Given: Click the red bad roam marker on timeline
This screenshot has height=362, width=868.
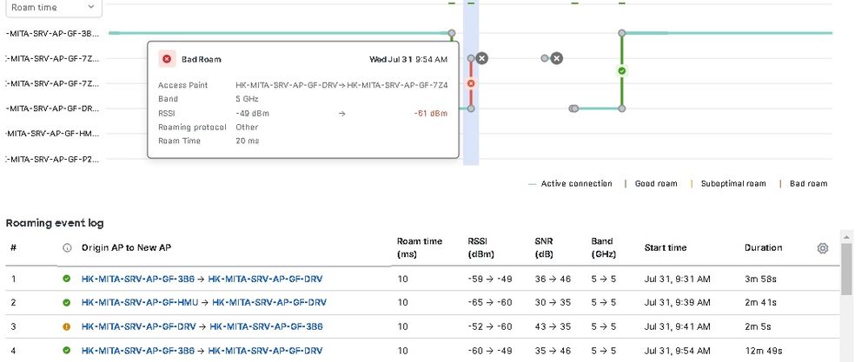Looking at the screenshot, I should click(471, 83).
